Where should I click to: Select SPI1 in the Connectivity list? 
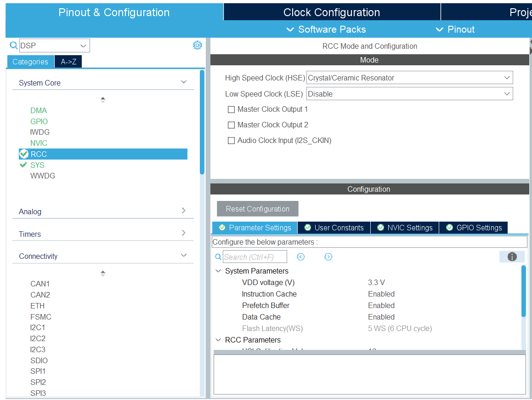pos(38,371)
